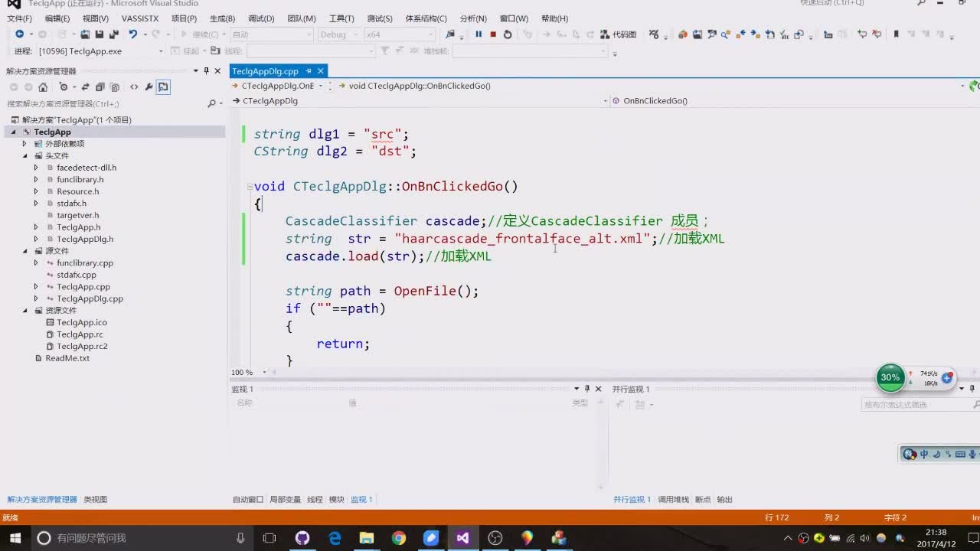Click the Undo arrow icon
Viewport: 980px width, 551px height.
(x=132, y=34)
